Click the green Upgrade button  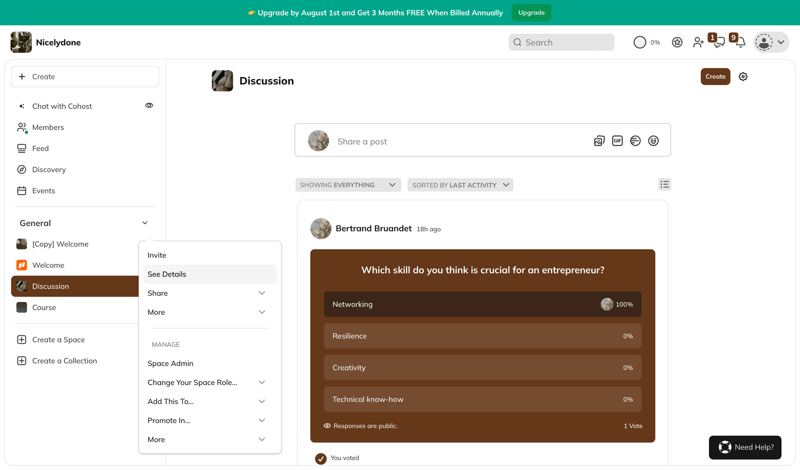click(531, 13)
